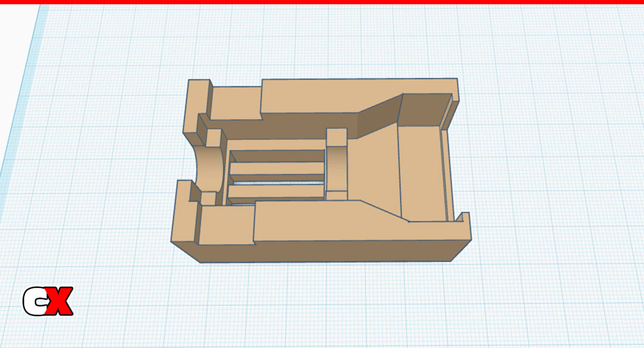Select the bottom-left block's top surface

coord(225,224)
